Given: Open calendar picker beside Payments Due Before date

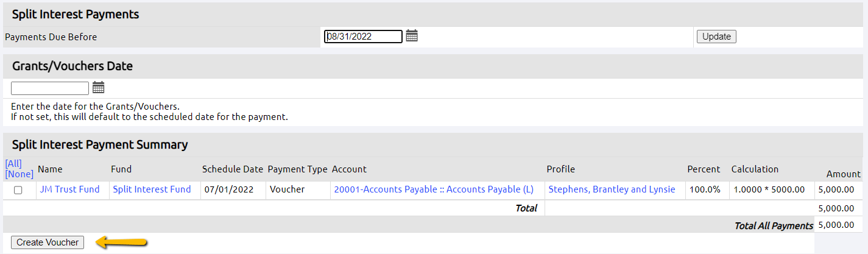Looking at the screenshot, I should 412,36.
